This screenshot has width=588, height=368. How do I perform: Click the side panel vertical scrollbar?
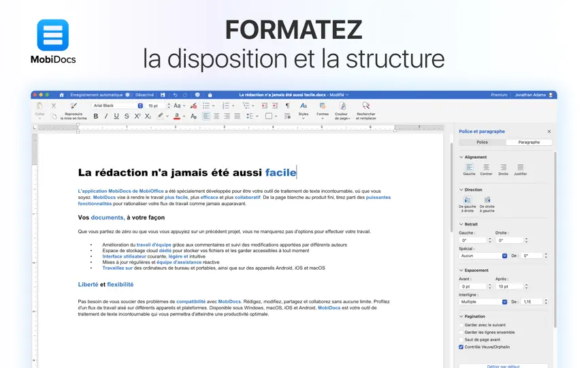tap(555, 239)
